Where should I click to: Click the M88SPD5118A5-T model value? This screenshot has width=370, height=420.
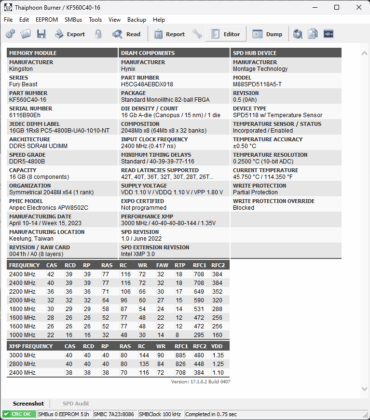pyautogui.click(x=257, y=84)
